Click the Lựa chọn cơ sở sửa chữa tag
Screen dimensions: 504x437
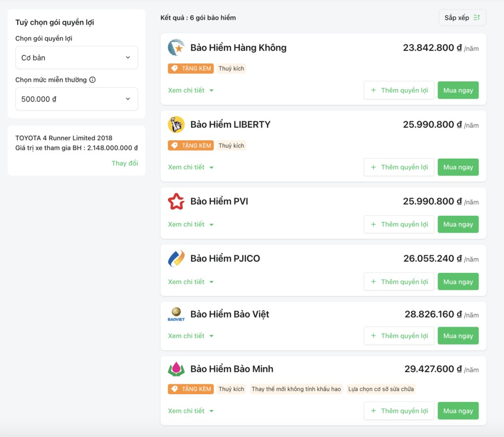[x=381, y=389]
